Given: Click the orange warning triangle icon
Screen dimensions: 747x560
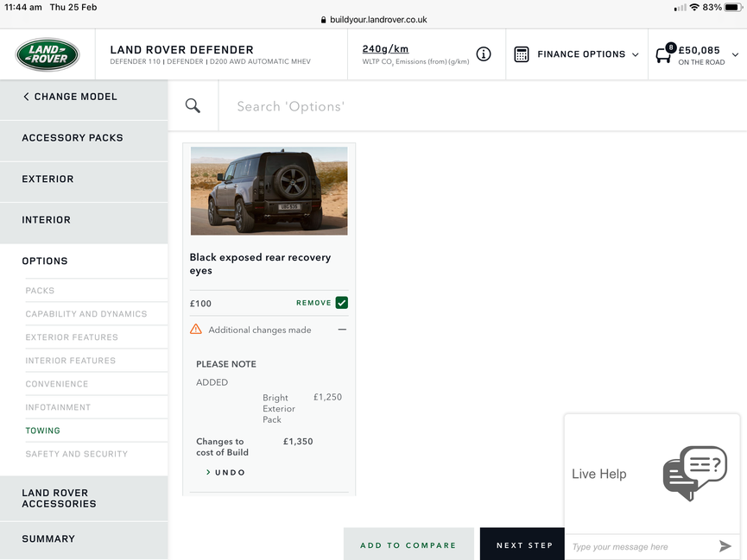Looking at the screenshot, I should click(196, 329).
